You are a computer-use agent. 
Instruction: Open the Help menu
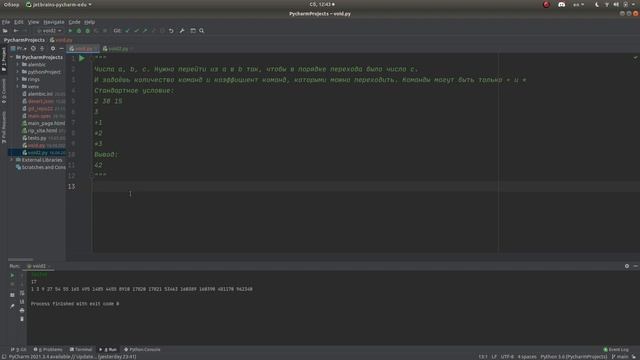(90, 22)
